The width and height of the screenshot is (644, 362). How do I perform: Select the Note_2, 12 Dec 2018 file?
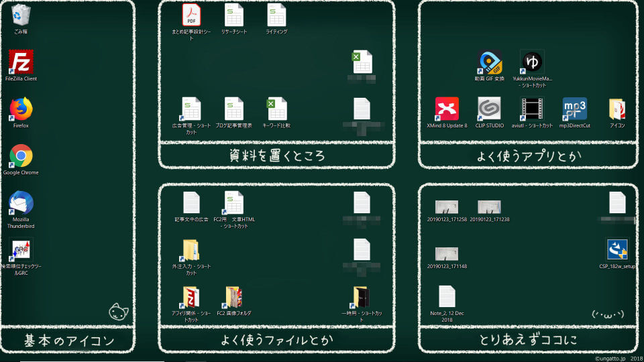(447, 297)
